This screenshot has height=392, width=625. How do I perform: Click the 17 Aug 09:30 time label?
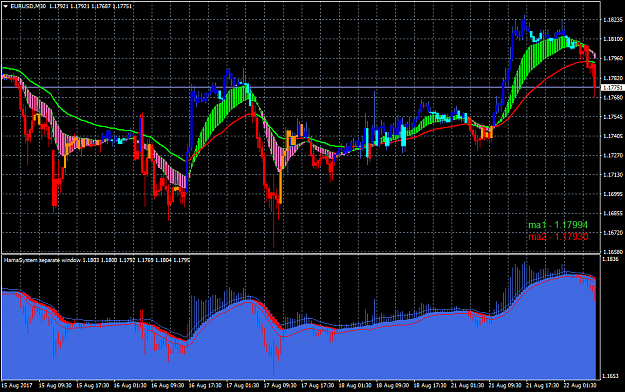pyautogui.click(x=280, y=386)
